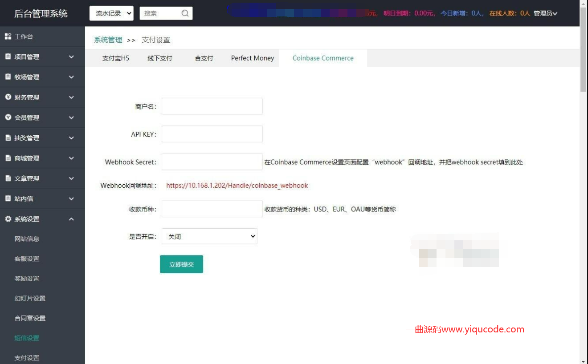
Task: Click the 会员管理 sidebar icon
Action: click(8, 117)
